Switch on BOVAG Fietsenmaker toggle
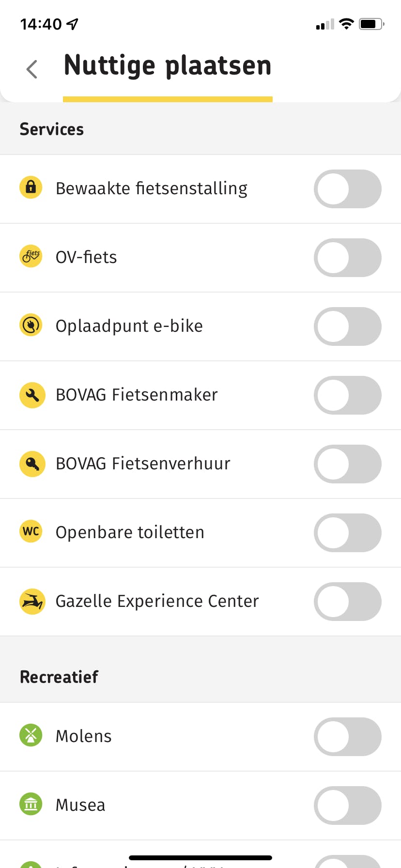Image resolution: width=401 pixels, height=868 pixels. pyautogui.click(x=347, y=395)
